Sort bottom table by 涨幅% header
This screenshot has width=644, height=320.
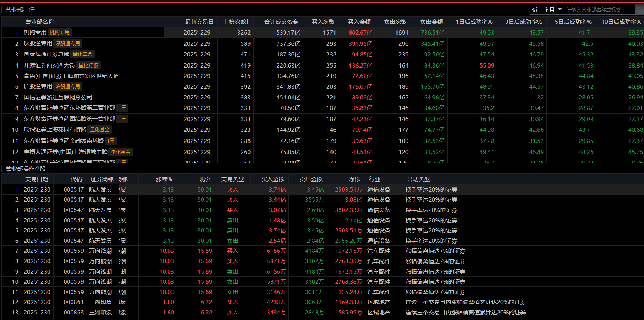point(164,179)
